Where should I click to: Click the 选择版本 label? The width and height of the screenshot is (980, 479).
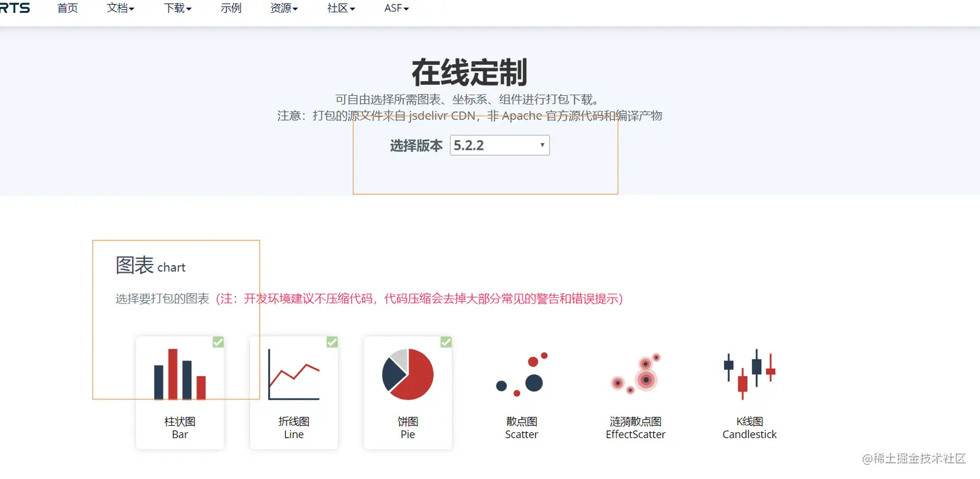[x=416, y=145]
